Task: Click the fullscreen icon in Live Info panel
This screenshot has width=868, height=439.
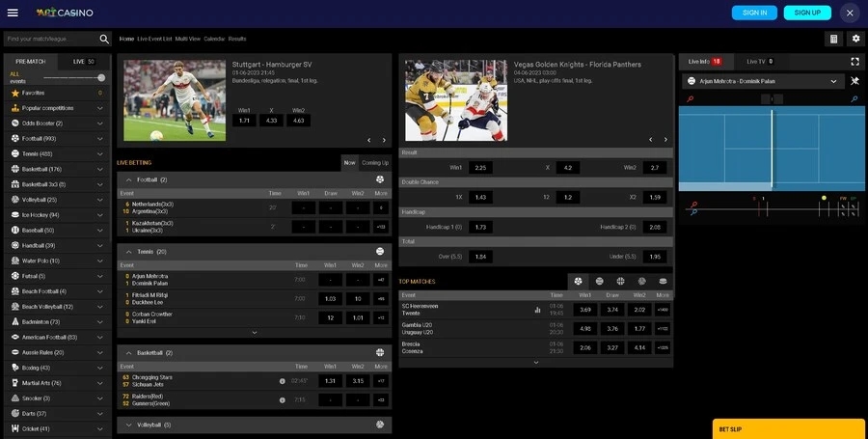Action: tap(854, 62)
